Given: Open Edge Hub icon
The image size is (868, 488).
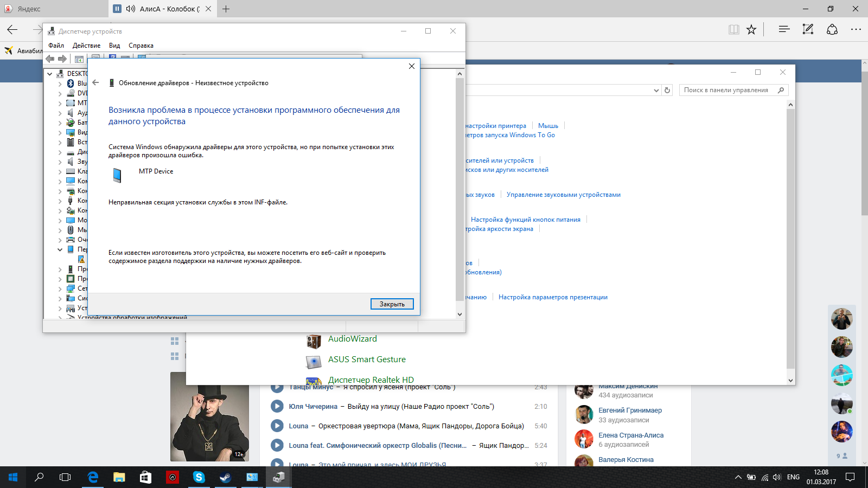Looking at the screenshot, I should click(x=783, y=30).
